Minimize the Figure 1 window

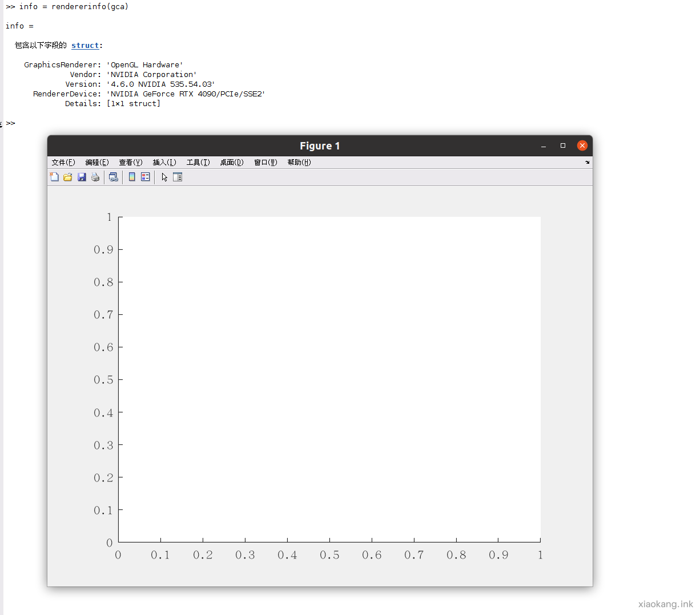click(544, 146)
